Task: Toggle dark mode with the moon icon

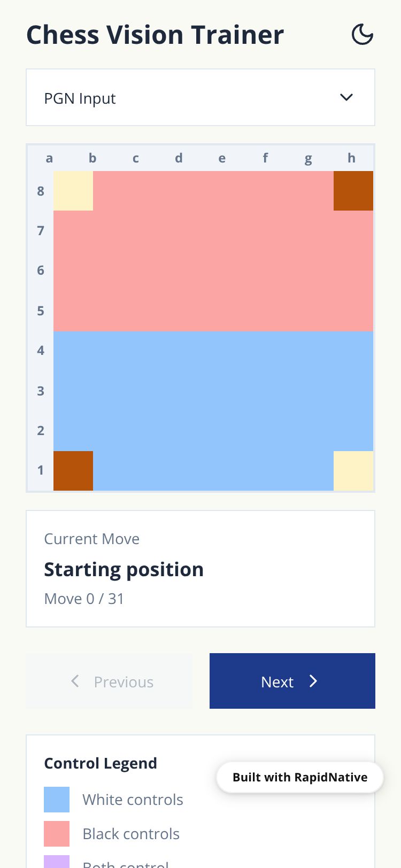Action: click(x=362, y=35)
